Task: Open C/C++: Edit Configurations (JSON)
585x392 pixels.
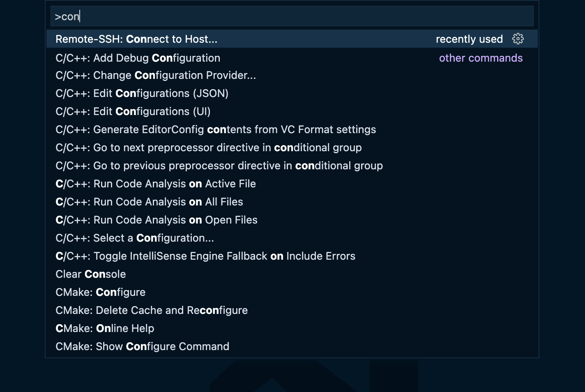Action: [292, 93]
